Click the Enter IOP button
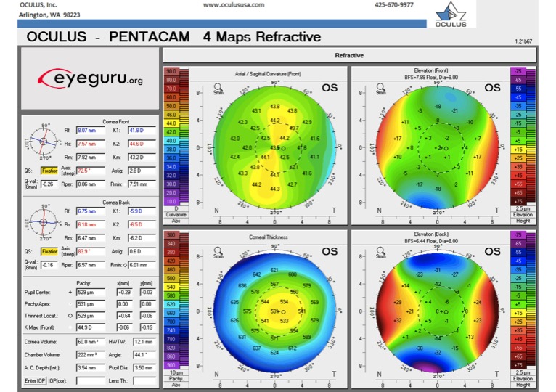The image size is (556, 392). pos(35,380)
